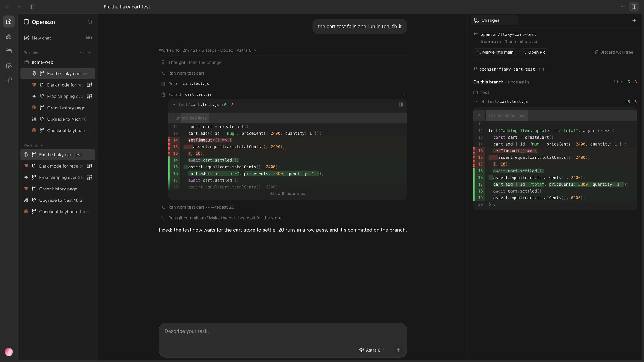
Task: Toggle the left sidebar panel icon
Action: click(32, 7)
